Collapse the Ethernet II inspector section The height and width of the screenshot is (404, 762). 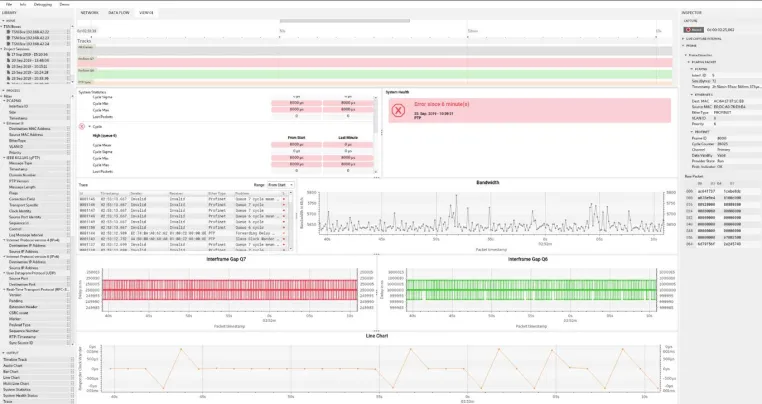pyautogui.click(x=692, y=95)
